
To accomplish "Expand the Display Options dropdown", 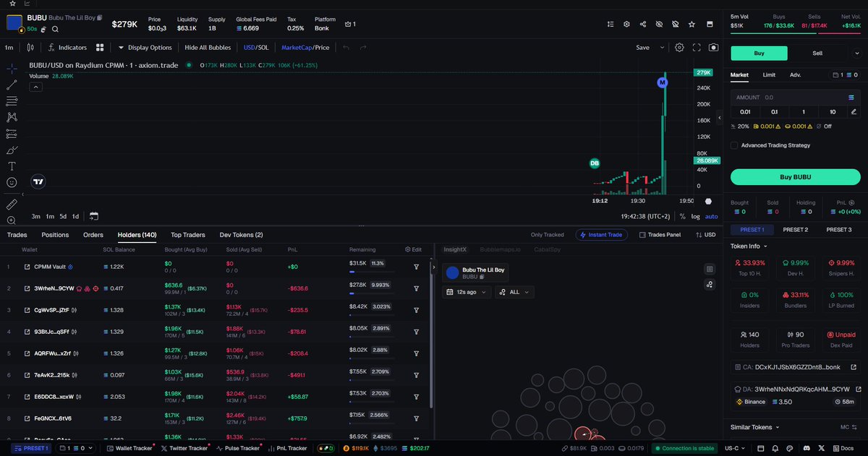I will 145,48.
